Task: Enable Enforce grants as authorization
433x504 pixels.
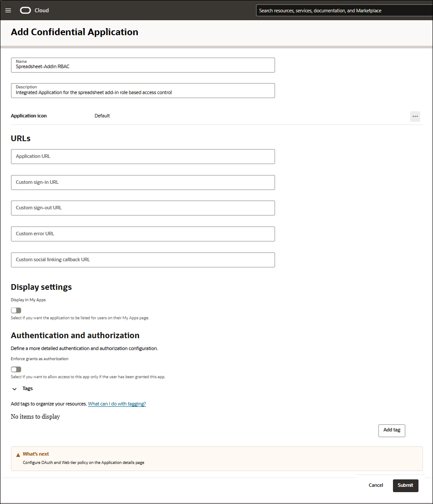Action: point(16,369)
